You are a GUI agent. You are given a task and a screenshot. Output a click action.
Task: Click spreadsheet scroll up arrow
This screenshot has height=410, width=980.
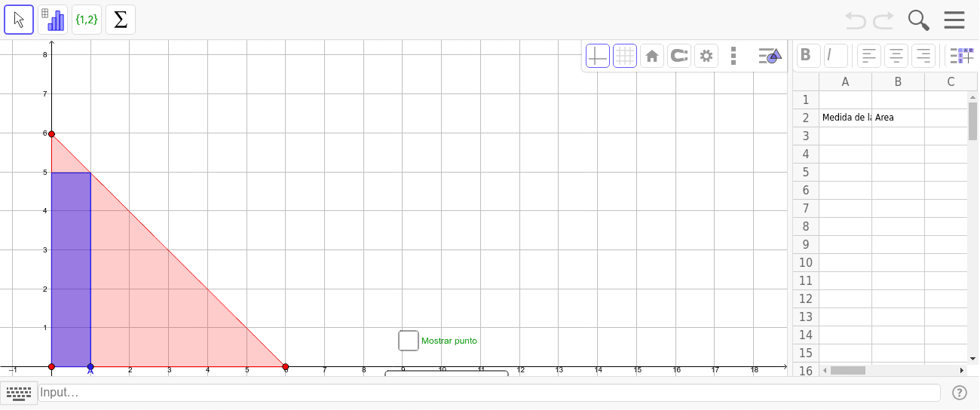tap(972, 96)
